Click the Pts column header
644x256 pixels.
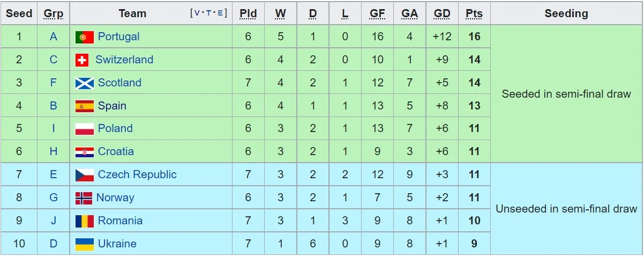coord(474,13)
